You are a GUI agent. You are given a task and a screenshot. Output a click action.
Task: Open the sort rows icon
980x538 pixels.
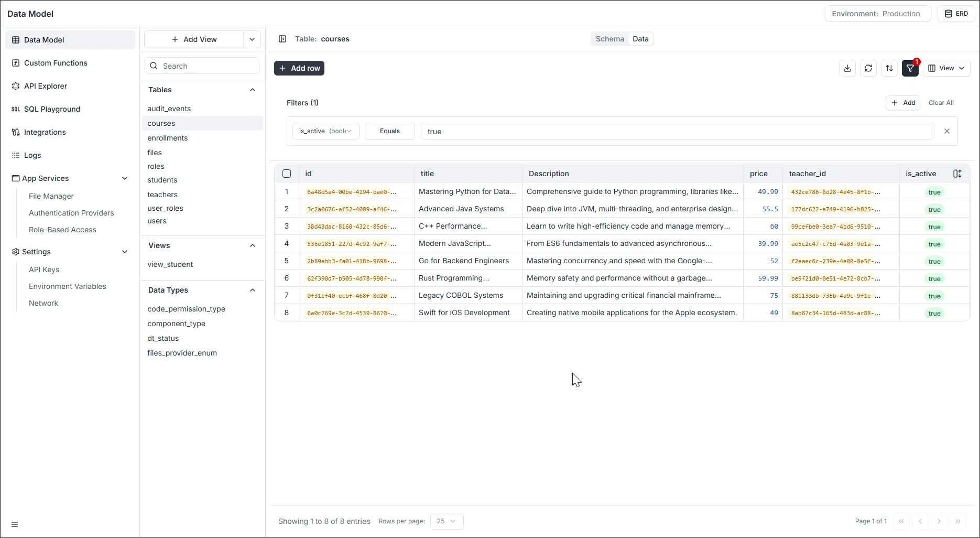(889, 68)
